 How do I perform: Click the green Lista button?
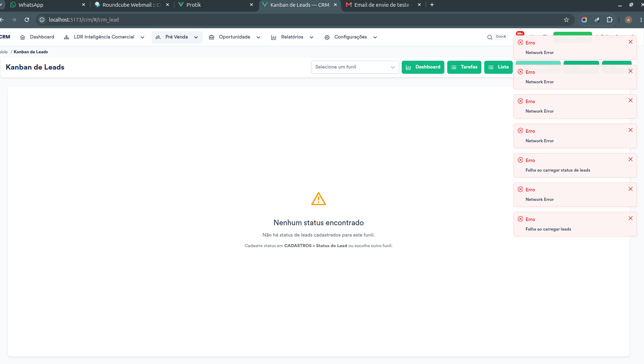coord(498,67)
